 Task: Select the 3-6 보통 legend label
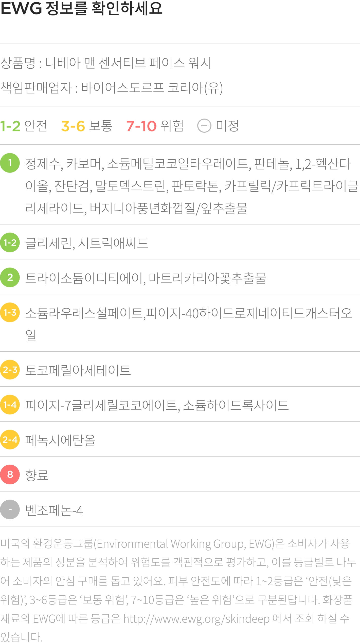(87, 126)
